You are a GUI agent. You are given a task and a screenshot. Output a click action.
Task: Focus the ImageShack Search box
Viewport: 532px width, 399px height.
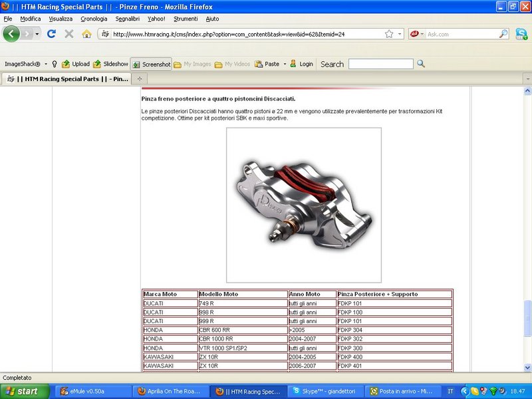coord(380,64)
